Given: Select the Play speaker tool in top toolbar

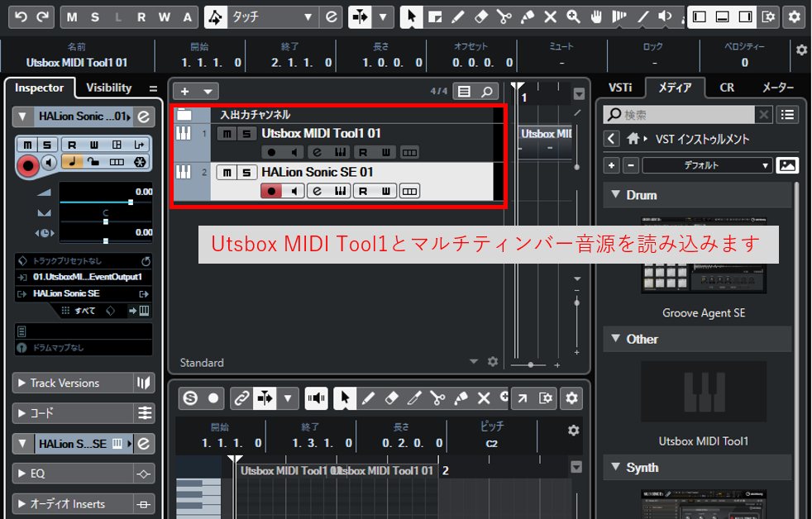Looking at the screenshot, I should point(665,17).
